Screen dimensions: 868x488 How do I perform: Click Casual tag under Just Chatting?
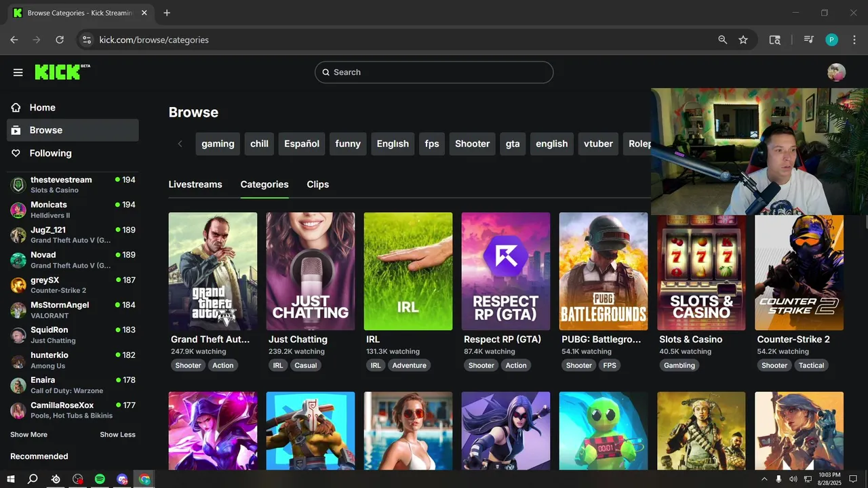pyautogui.click(x=306, y=365)
